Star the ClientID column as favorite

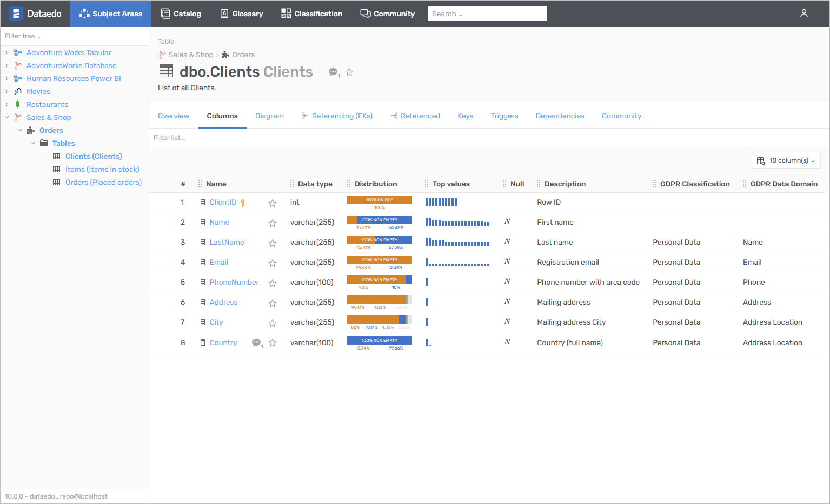point(273,203)
